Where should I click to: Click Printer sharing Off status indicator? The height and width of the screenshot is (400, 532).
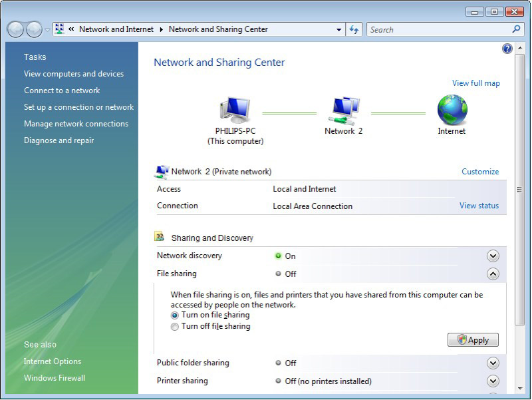[278, 381]
